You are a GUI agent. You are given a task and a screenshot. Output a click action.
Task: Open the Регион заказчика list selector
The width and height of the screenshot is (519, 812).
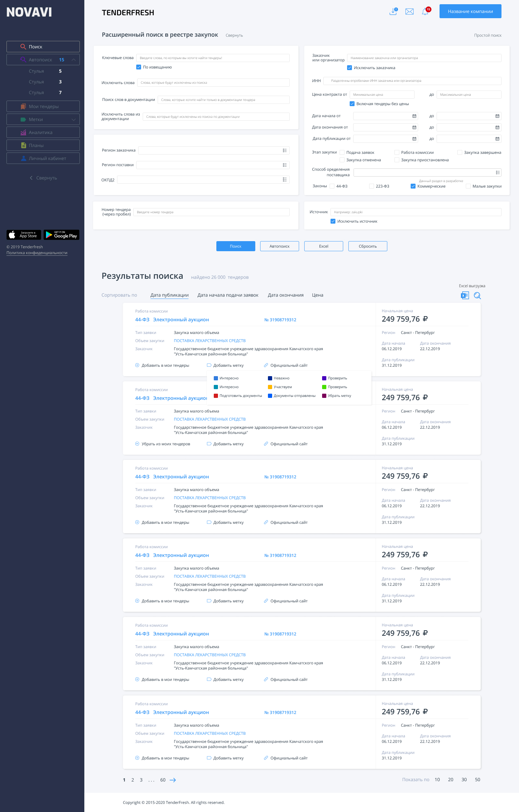285,150
